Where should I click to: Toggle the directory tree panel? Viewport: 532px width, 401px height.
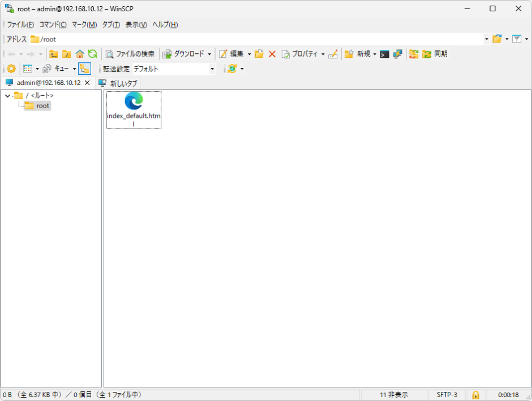tap(29, 69)
